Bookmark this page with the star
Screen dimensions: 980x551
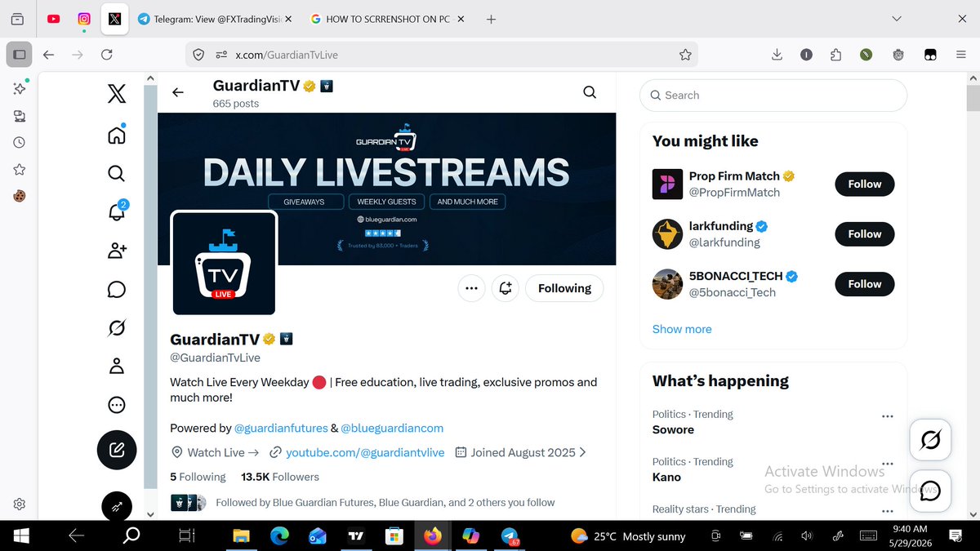685,55
